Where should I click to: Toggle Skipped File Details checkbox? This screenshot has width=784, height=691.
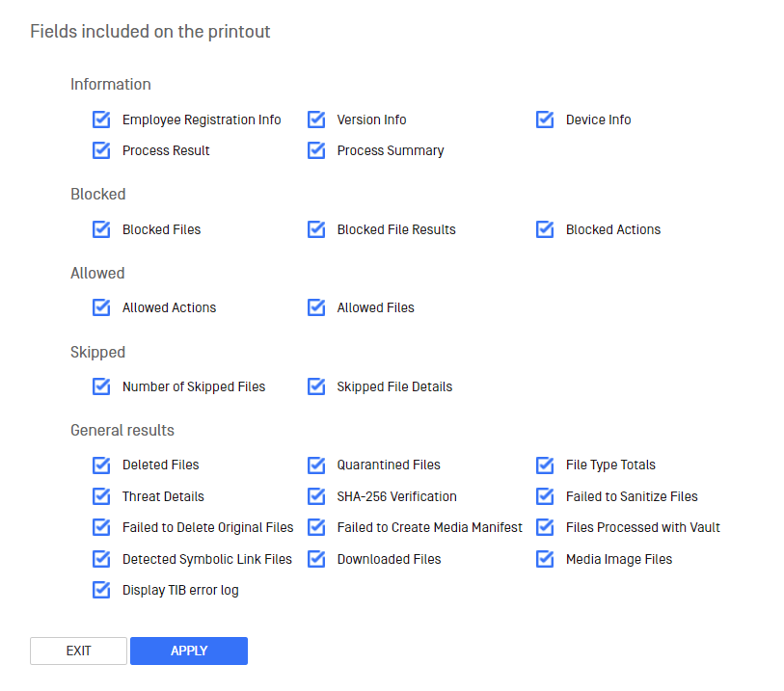316,386
